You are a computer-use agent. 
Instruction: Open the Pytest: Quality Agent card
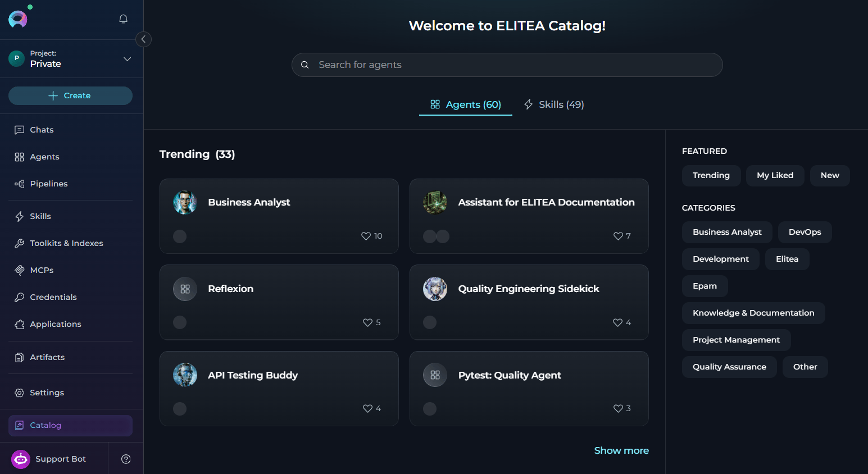tap(529, 389)
